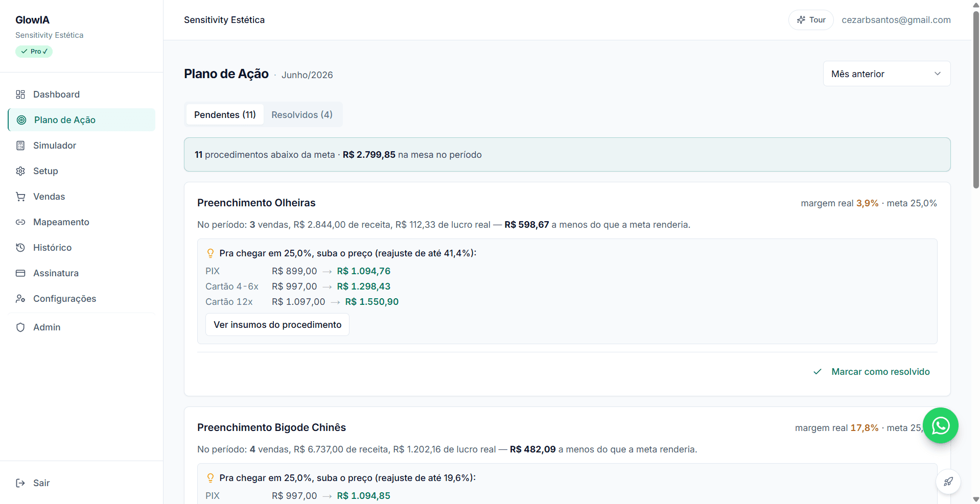Click the page vertical scrollbar thumb
Viewport: 980px width, 504px height.
[976, 100]
